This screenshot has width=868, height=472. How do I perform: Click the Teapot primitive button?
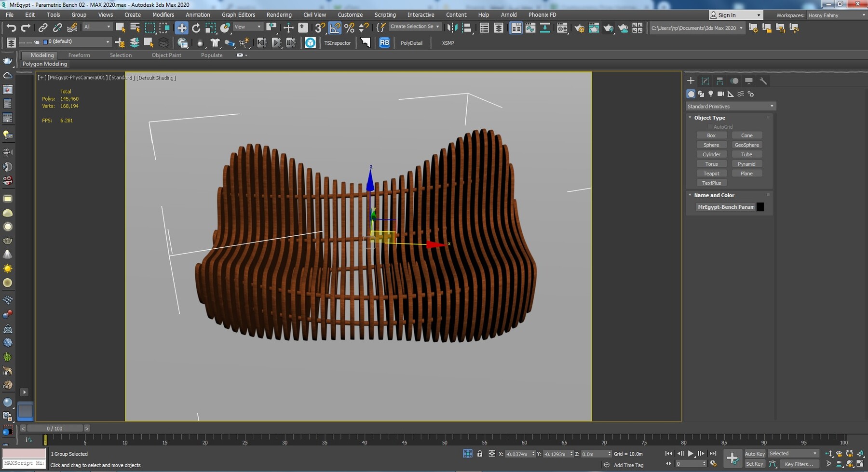[x=711, y=174]
